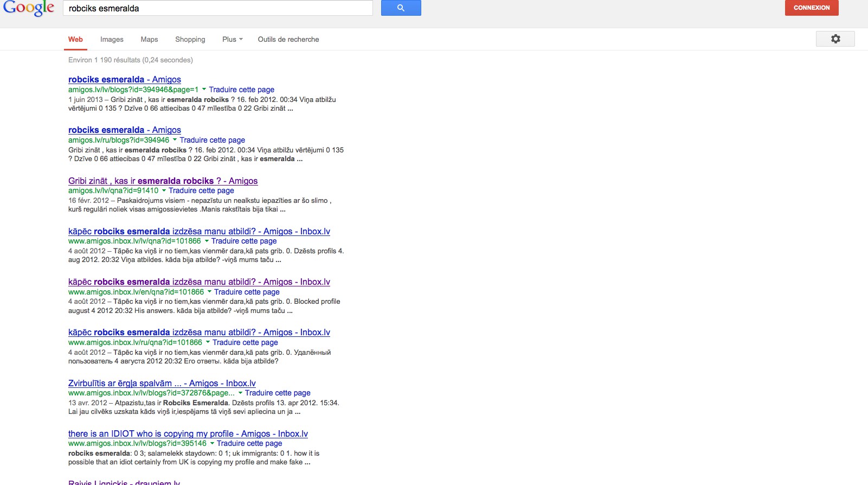Open kāpēc robciks esmeralda result with /en/qna URL
Viewport: 868px width, 485px height.
coord(199,282)
